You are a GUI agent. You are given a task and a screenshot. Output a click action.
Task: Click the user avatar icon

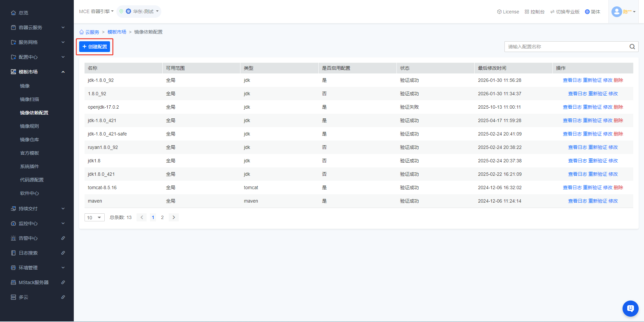point(616,12)
